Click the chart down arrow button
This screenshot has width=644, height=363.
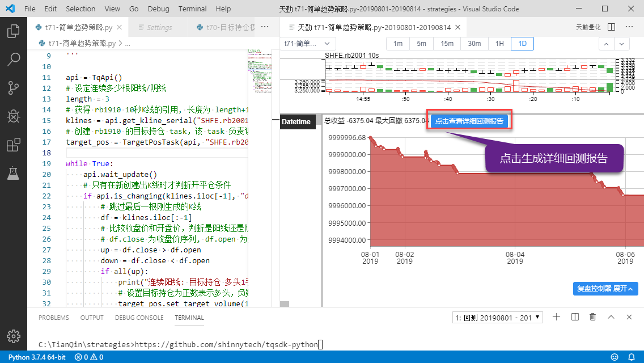(621, 44)
